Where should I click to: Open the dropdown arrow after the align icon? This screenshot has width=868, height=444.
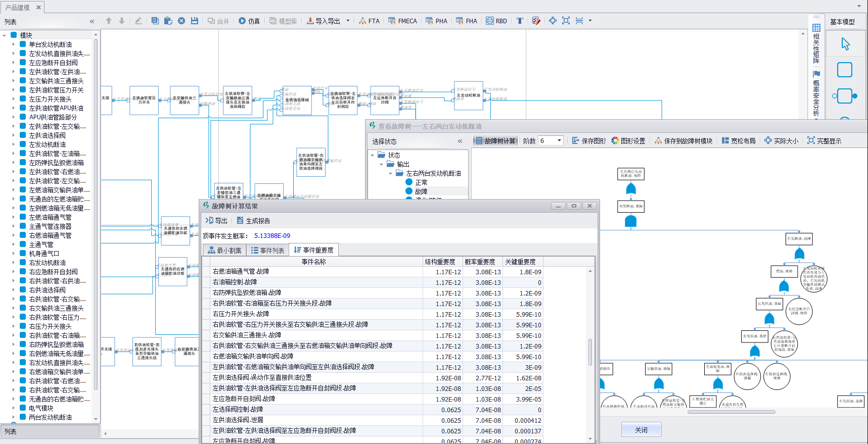[590, 21]
